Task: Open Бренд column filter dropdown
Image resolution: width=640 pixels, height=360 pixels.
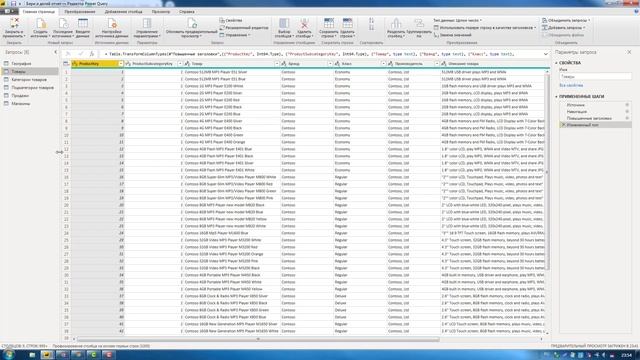Action: (330, 64)
